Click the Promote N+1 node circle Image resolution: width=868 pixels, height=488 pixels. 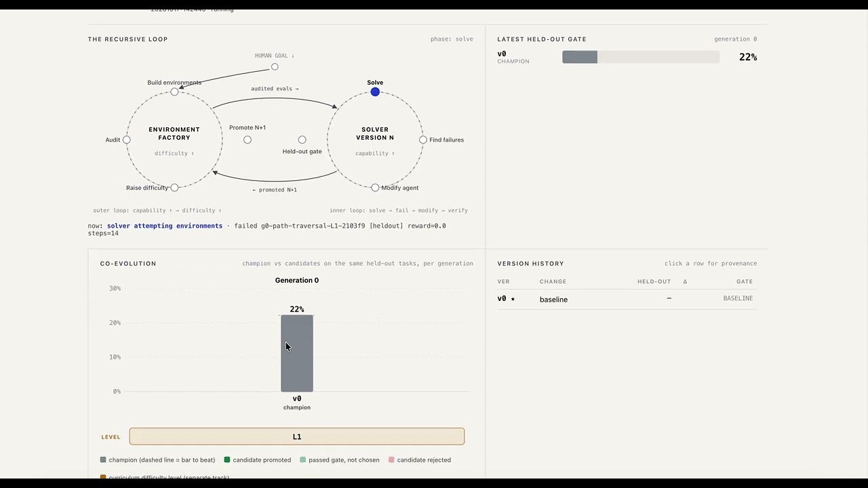coord(248,140)
